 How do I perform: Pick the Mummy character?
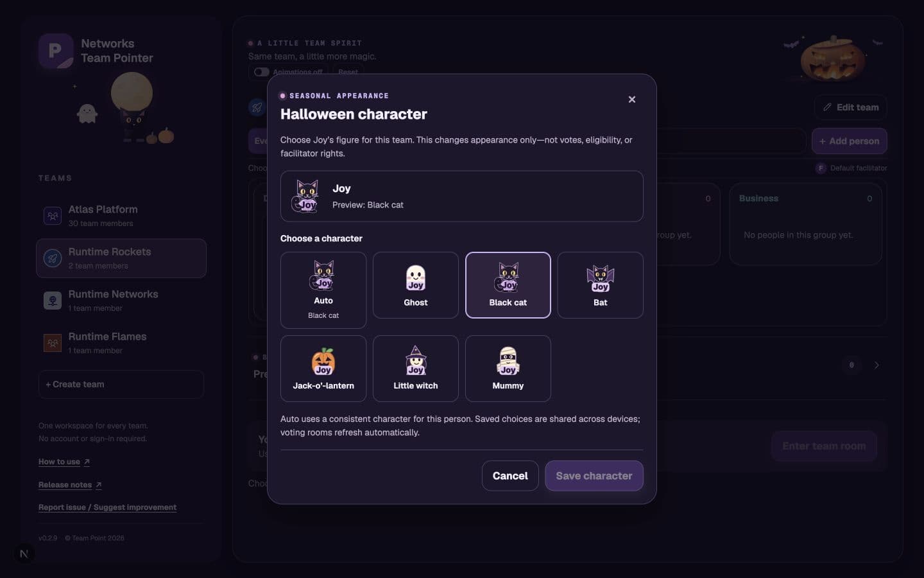[508, 368]
